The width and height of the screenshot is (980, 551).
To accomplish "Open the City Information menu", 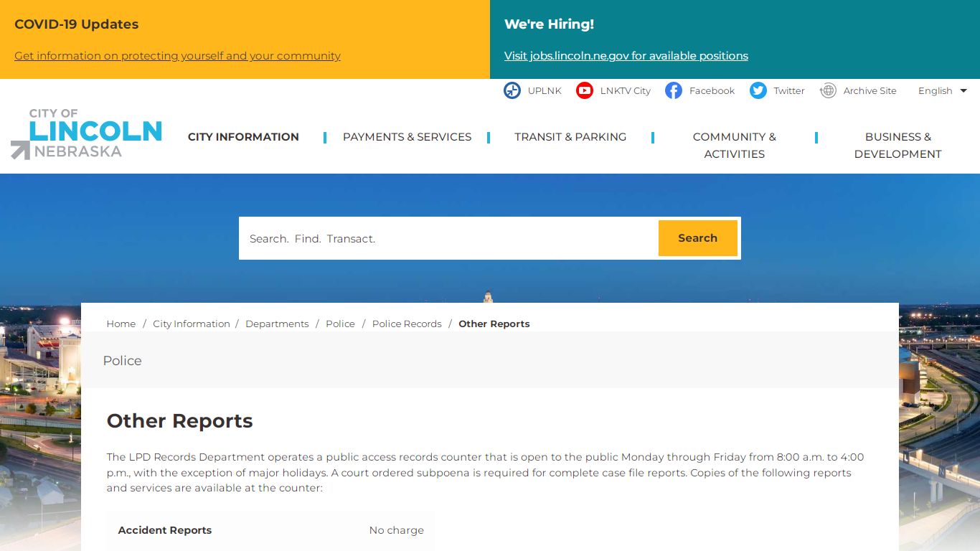I will point(243,137).
